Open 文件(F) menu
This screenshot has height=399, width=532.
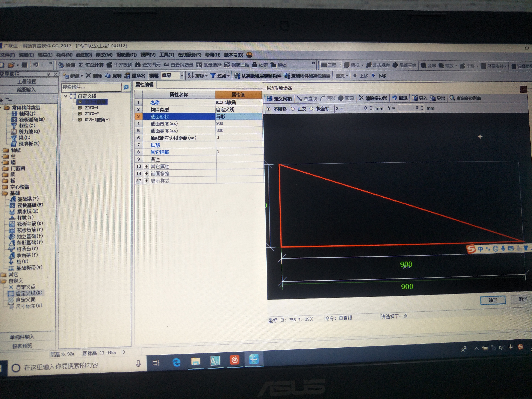8,55
